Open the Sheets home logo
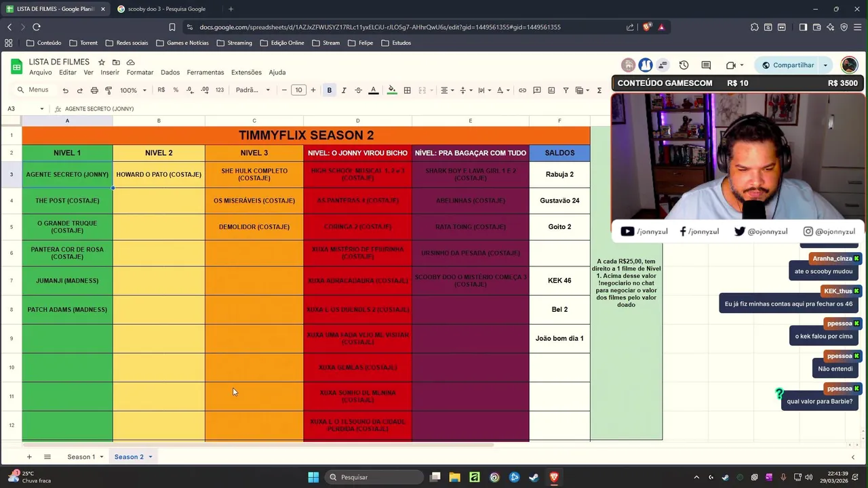This screenshot has width=868, height=488. pyautogui.click(x=16, y=66)
